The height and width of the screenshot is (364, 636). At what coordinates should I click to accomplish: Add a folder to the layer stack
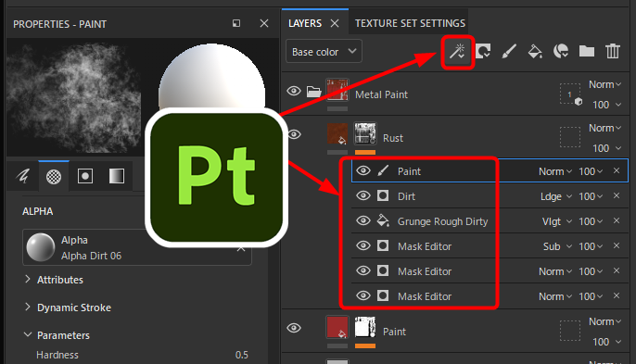tap(587, 52)
